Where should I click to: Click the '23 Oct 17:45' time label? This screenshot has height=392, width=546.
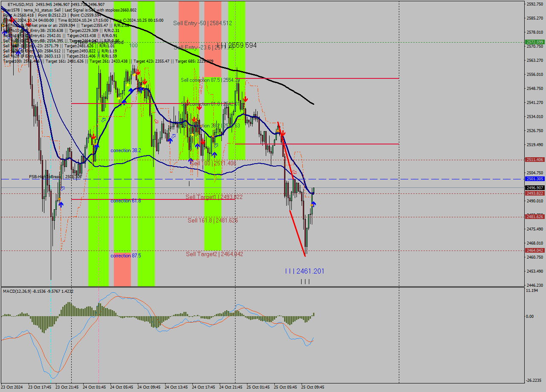point(40,387)
